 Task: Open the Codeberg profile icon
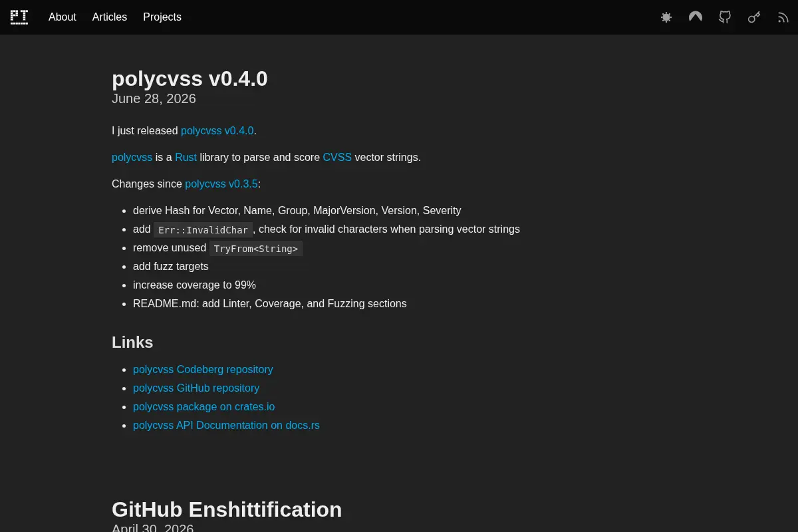[x=696, y=17]
